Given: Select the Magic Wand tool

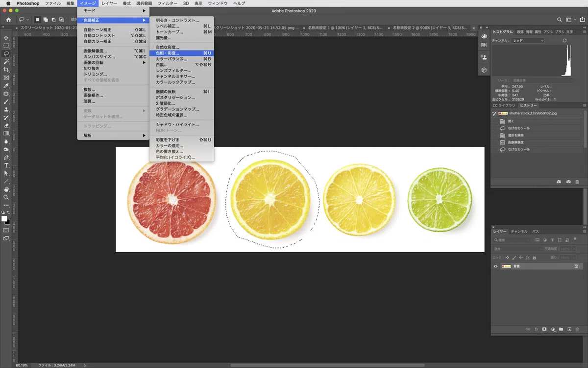Looking at the screenshot, I should [x=6, y=62].
